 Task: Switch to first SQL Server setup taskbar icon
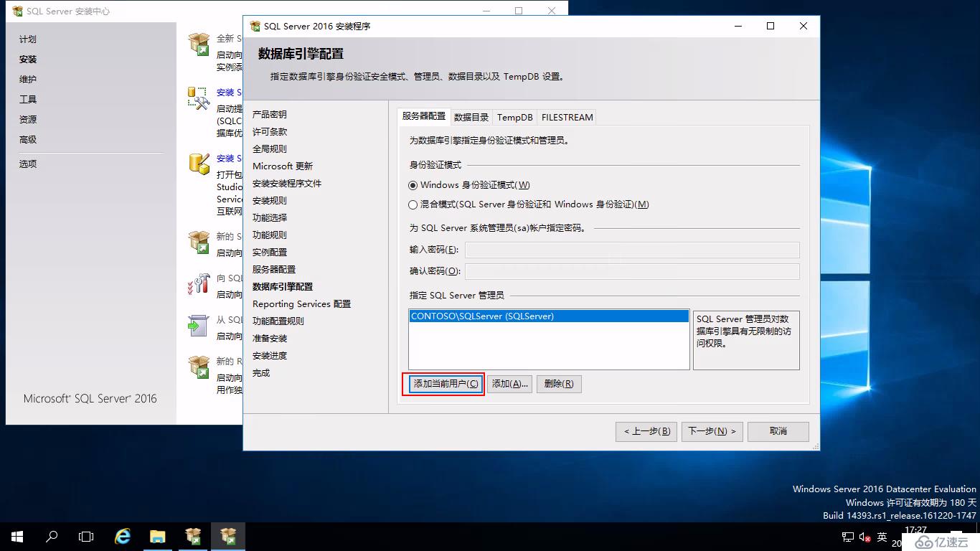click(x=193, y=537)
